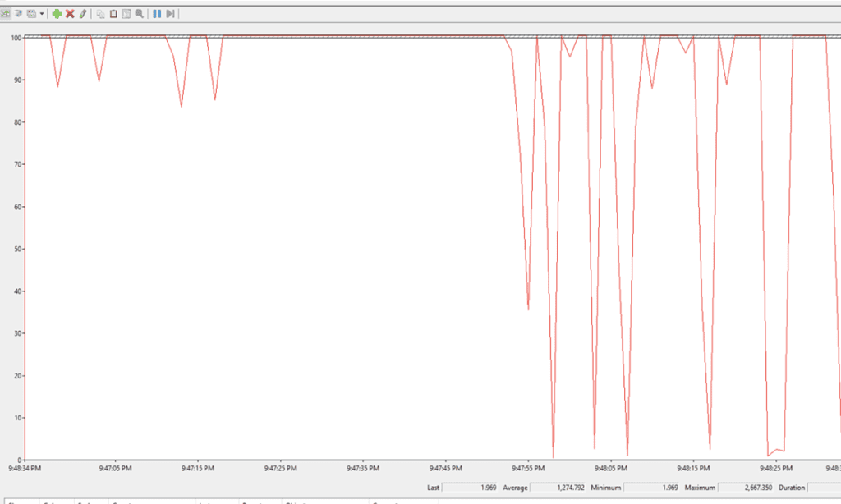The image size is (841, 504).
Task: Click the Paste Counter List clipboard icon
Action: (x=113, y=13)
